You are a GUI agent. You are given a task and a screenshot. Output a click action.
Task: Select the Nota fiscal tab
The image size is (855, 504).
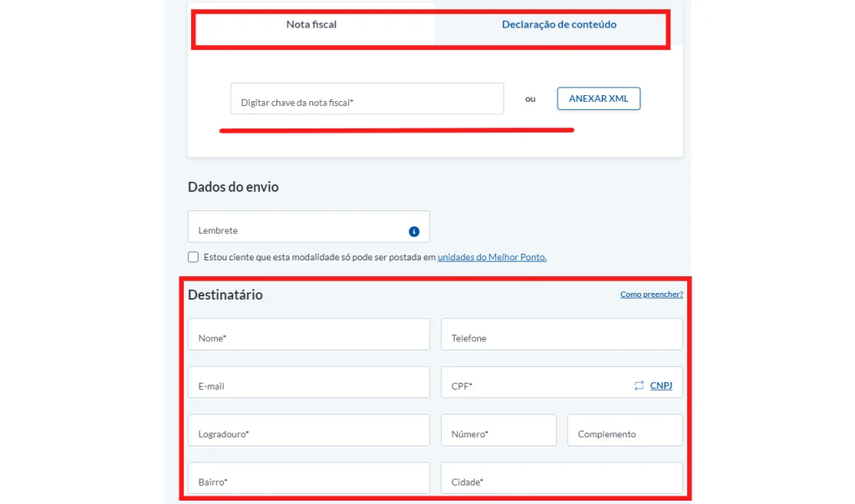311,24
